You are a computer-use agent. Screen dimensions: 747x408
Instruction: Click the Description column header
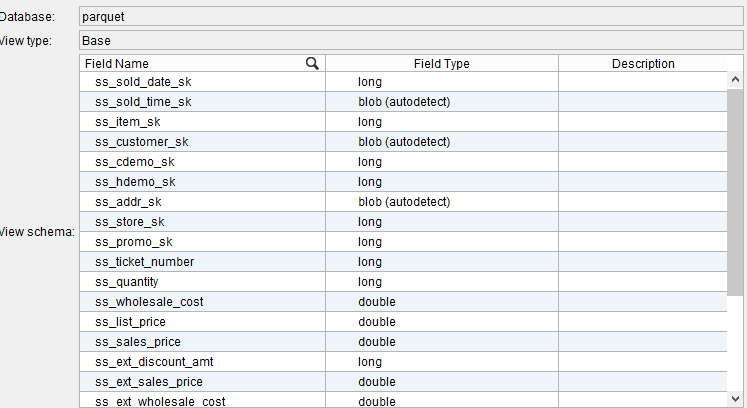[643, 63]
